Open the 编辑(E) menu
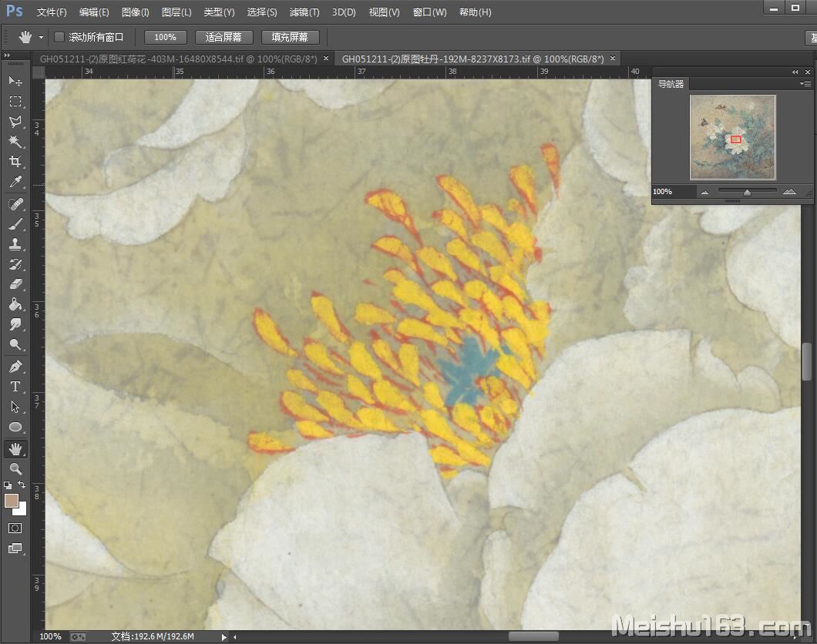 pyautogui.click(x=94, y=12)
